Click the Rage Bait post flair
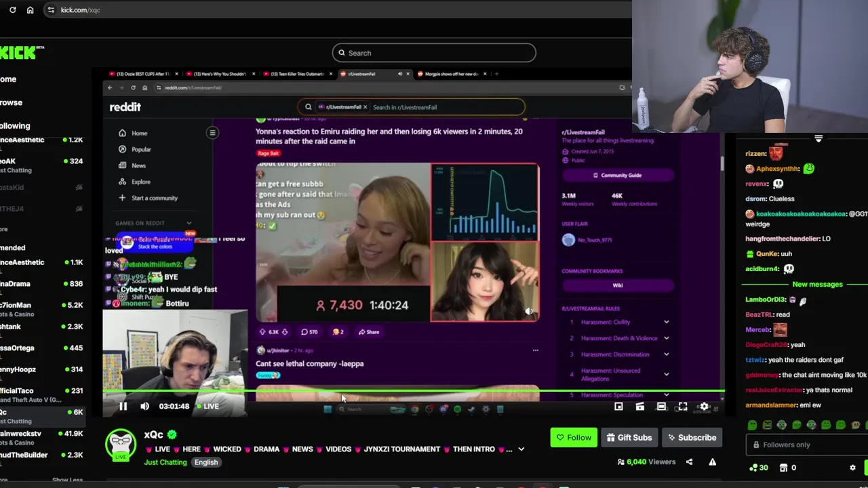This screenshot has height=488, width=868. pyautogui.click(x=268, y=153)
